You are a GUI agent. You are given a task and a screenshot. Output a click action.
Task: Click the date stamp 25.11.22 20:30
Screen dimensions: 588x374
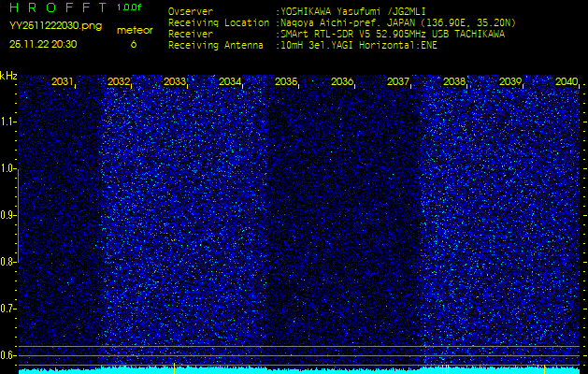click(x=43, y=44)
